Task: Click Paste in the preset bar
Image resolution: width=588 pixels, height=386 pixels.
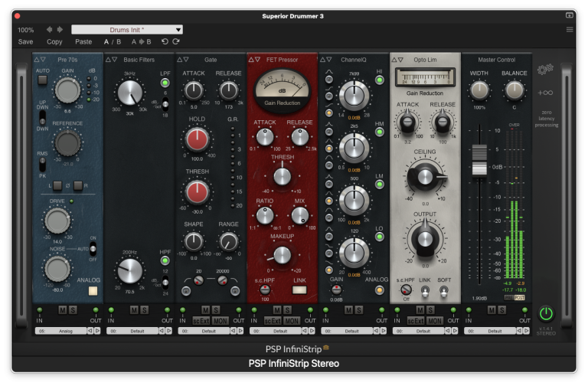Action: 83,41
